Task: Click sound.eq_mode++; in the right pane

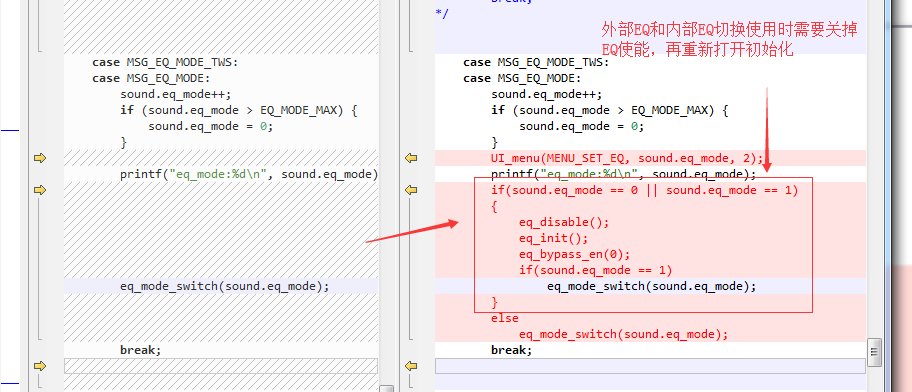Action: [547, 94]
